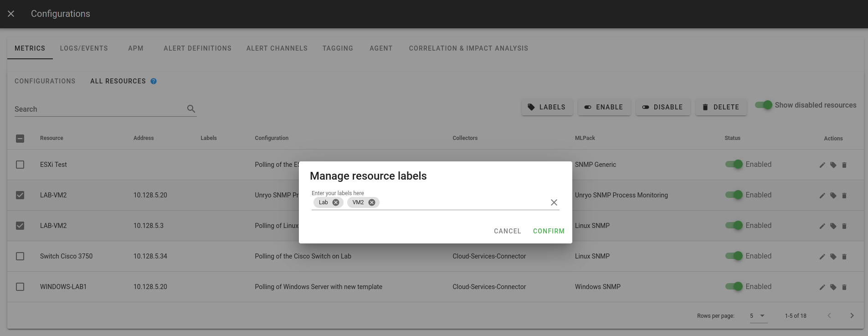
Task: Disable the ESXi Test status switch
Action: point(734,164)
